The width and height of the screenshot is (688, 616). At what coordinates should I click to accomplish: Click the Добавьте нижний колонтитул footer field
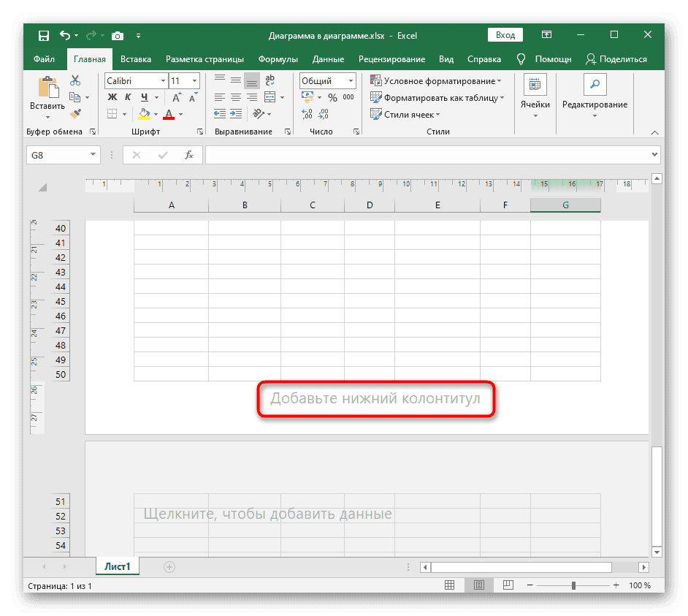click(375, 399)
